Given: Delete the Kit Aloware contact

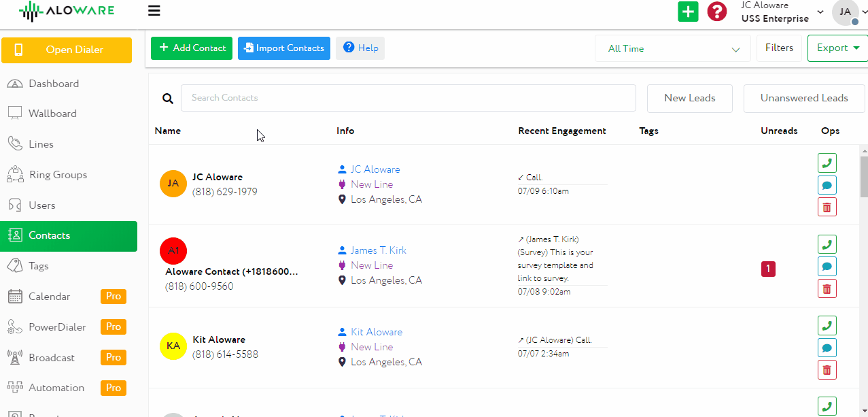Looking at the screenshot, I should click(827, 370).
